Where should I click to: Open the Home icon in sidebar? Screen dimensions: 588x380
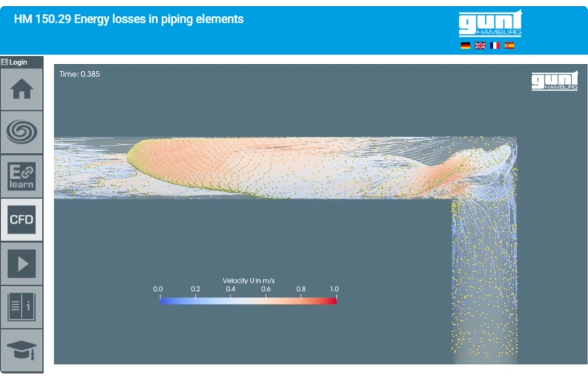[x=21, y=90]
